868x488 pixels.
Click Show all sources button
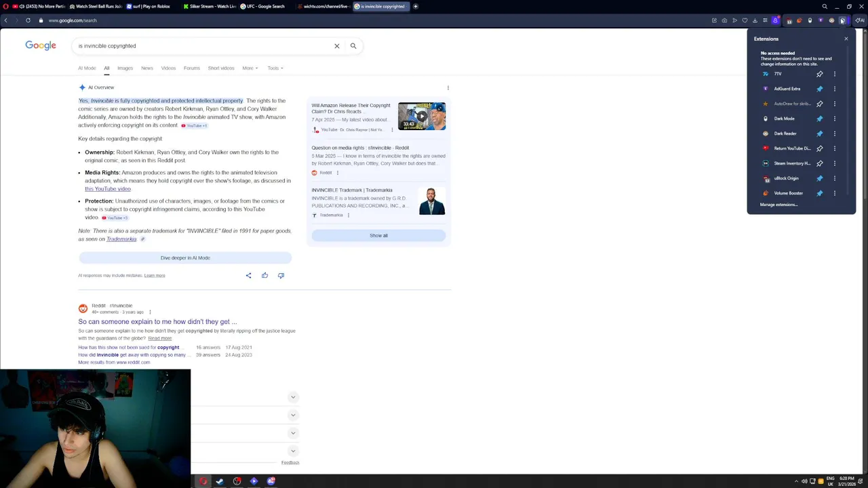click(x=378, y=235)
